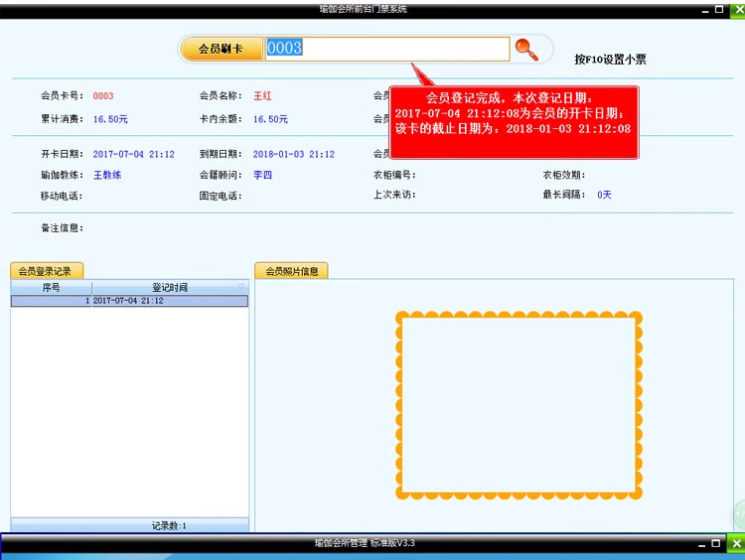Close the 瑜伽会所前台门禁系统 window
This screenshot has height=560, width=745.
tap(737, 10)
